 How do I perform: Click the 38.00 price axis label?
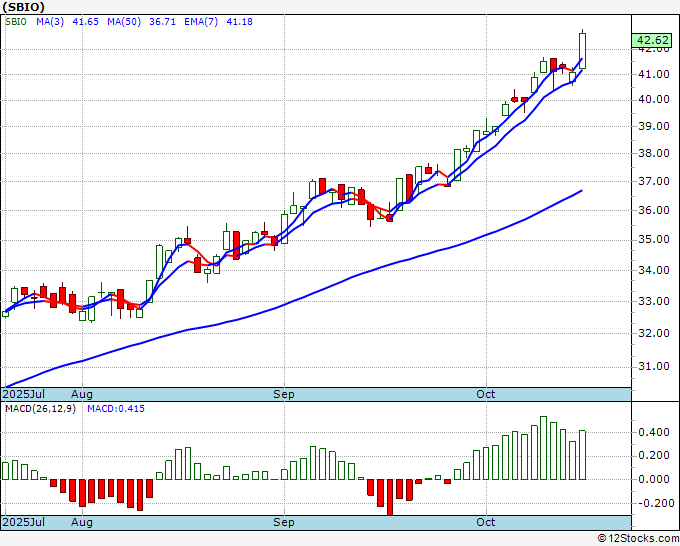(654, 153)
